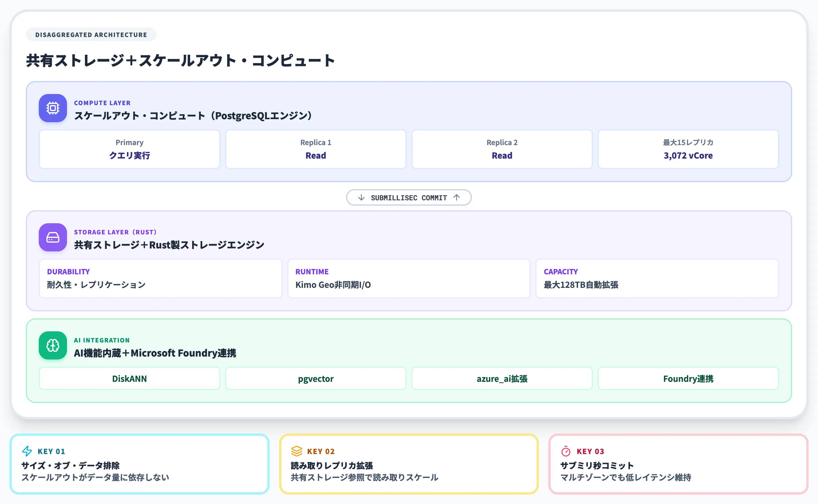
Task: Click the クエリ実行 value under Primary
Action: (x=129, y=155)
